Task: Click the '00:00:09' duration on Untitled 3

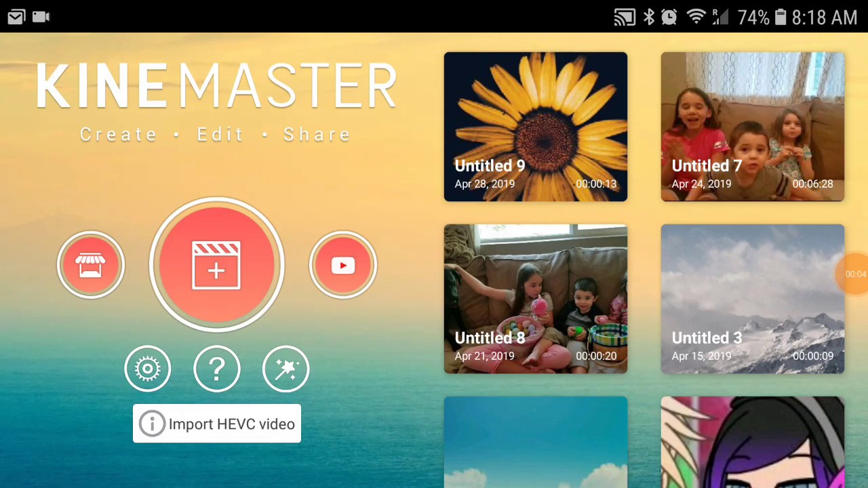Action: tap(813, 356)
